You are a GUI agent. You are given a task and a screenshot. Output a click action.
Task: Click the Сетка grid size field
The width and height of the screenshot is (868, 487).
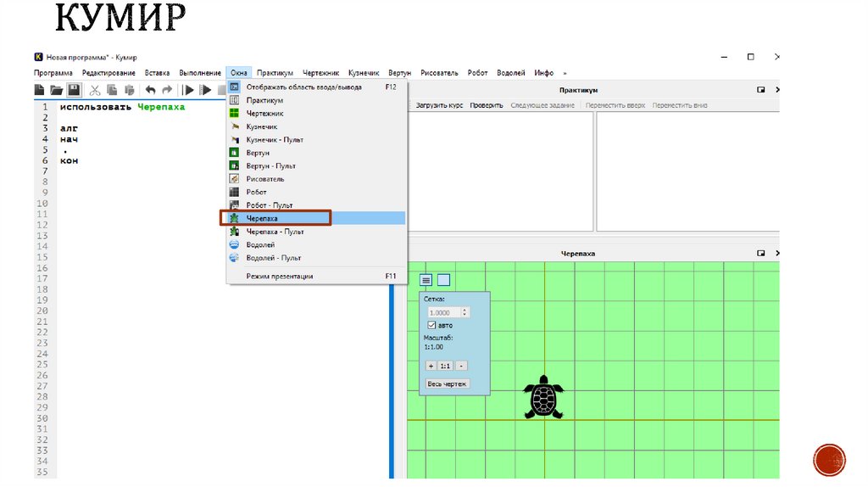tap(444, 312)
